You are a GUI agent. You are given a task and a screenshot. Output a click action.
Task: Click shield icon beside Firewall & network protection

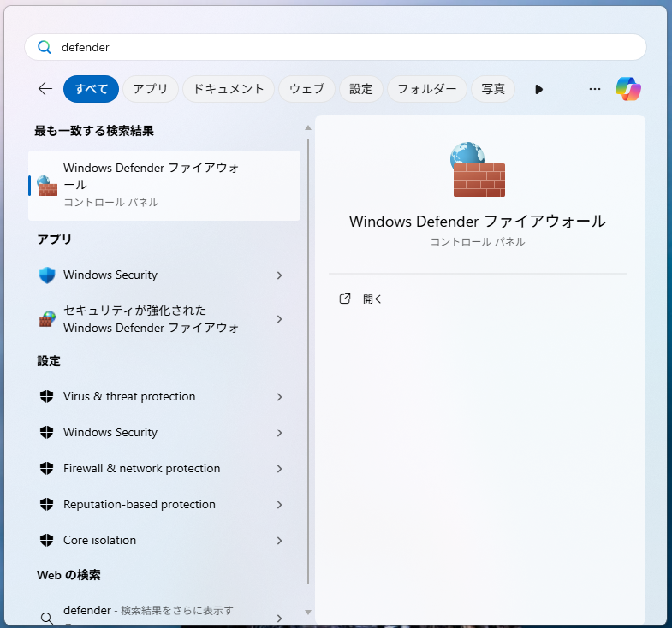click(x=46, y=469)
